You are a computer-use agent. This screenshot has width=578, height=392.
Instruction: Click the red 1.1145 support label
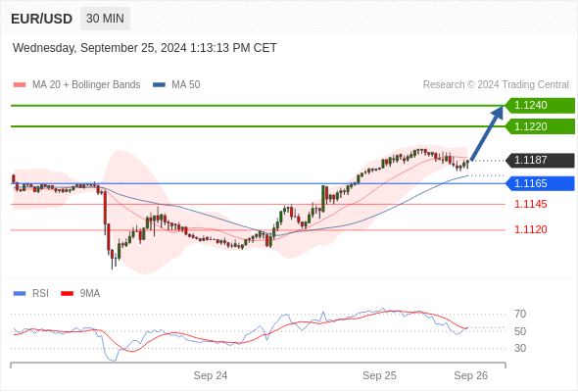[531, 204]
